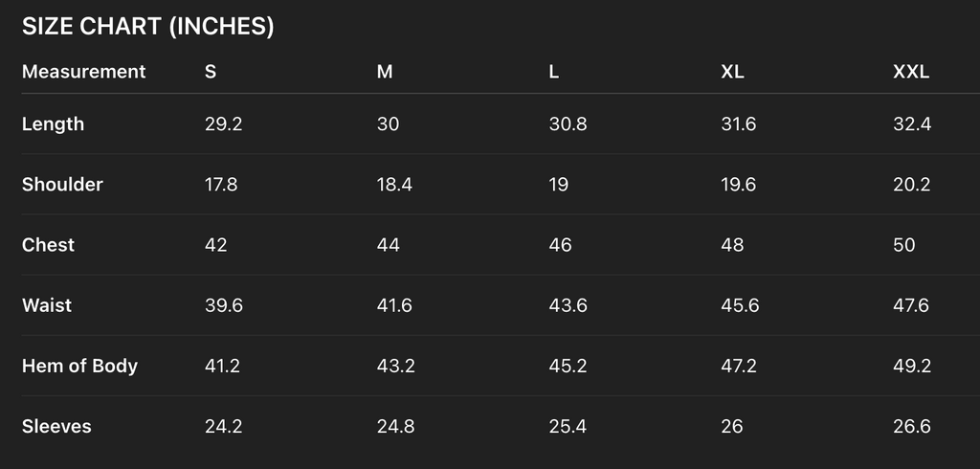Click the Chest value 46 for size L
The height and width of the screenshot is (469, 980).
tap(560, 244)
